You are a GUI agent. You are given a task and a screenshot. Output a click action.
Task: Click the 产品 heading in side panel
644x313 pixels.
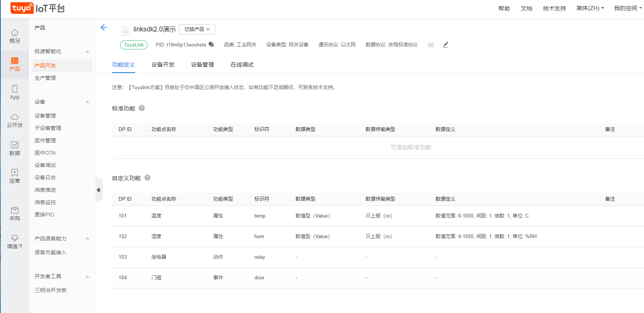click(40, 28)
